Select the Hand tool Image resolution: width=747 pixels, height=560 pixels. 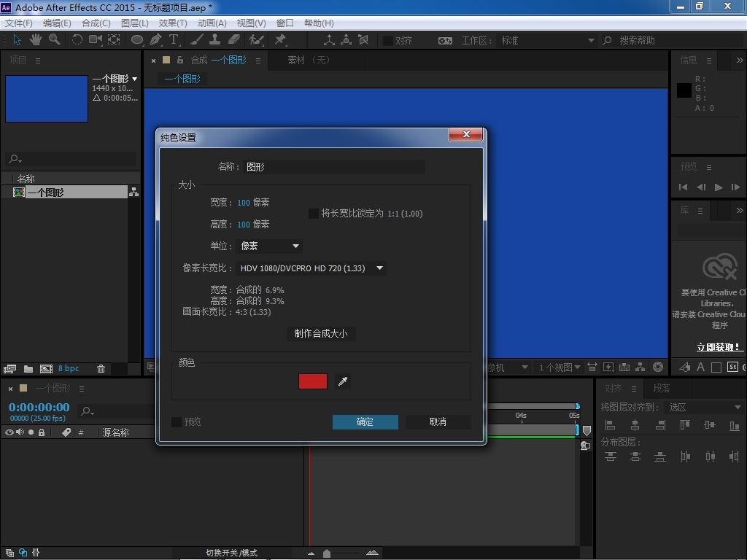[x=35, y=40]
